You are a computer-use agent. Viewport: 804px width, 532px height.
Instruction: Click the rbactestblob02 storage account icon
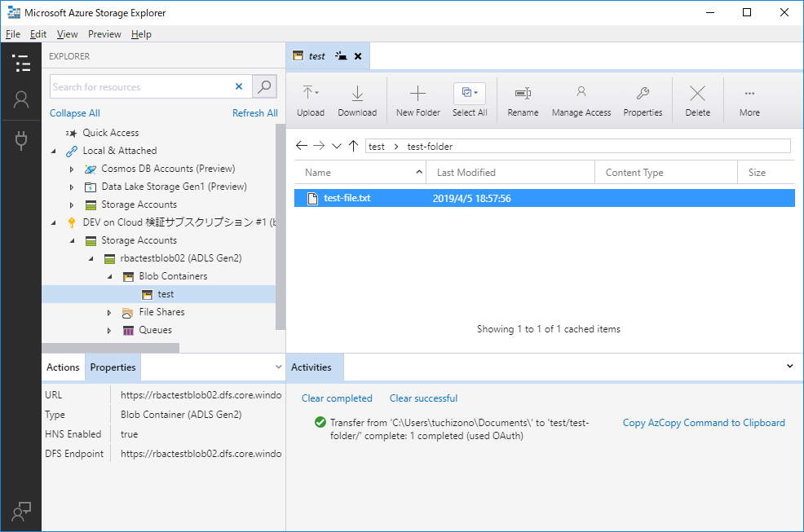(x=109, y=259)
